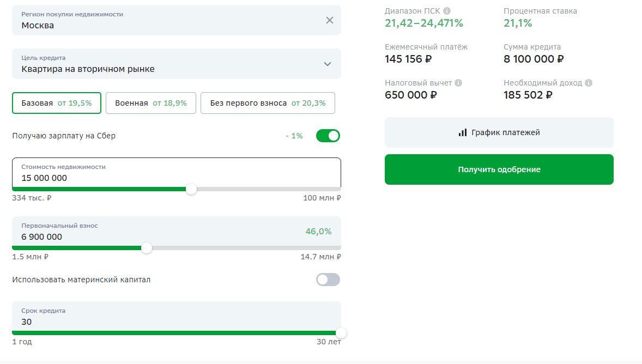Enable the материнский капитал toggle
The width and height of the screenshot is (642, 364).
point(328,280)
